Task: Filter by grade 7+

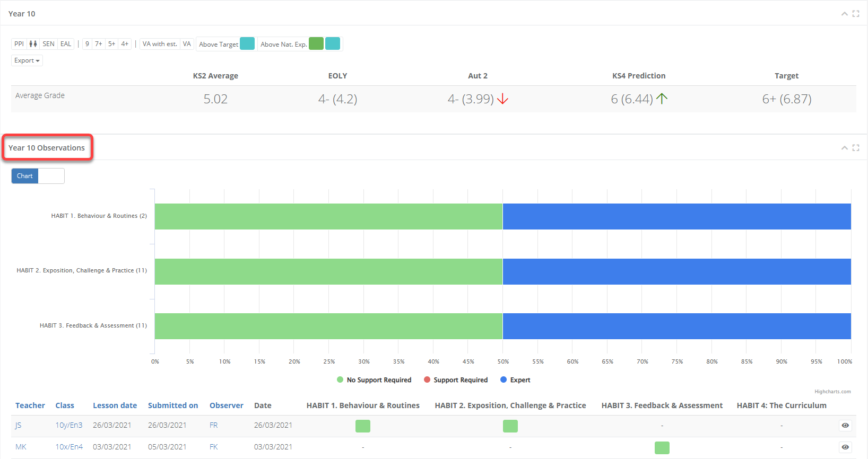Action: [99, 44]
